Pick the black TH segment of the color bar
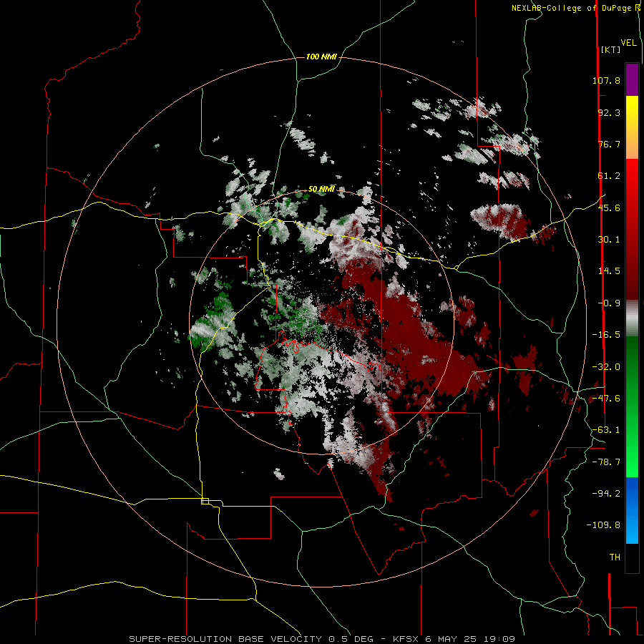This screenshot has height=644, width=644. [632, 557]
